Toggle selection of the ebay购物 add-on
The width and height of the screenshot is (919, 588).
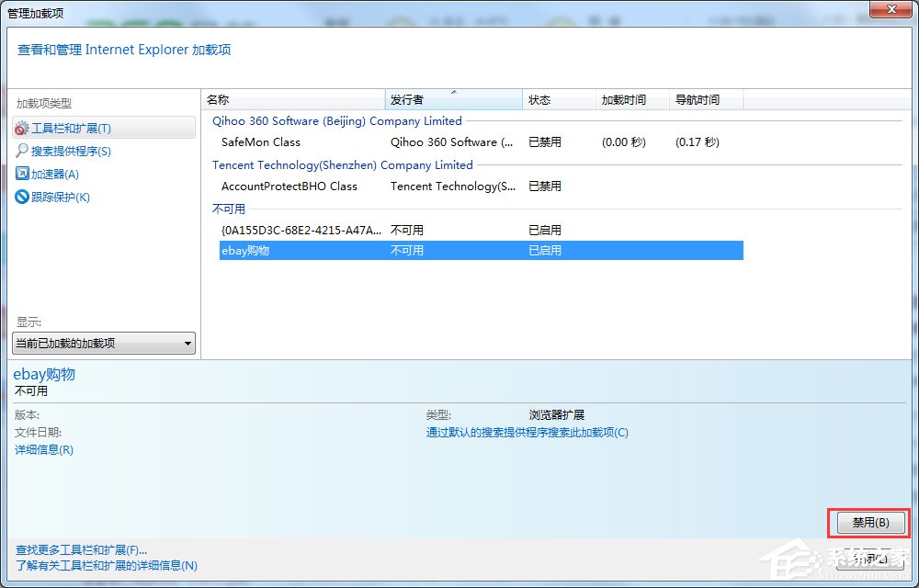click(x=248, y=250)
